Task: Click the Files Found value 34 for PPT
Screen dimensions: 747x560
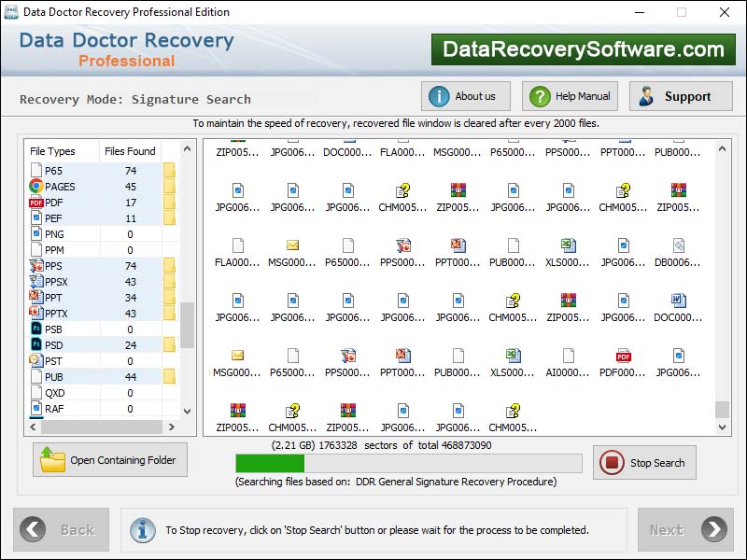Action: 131,297
